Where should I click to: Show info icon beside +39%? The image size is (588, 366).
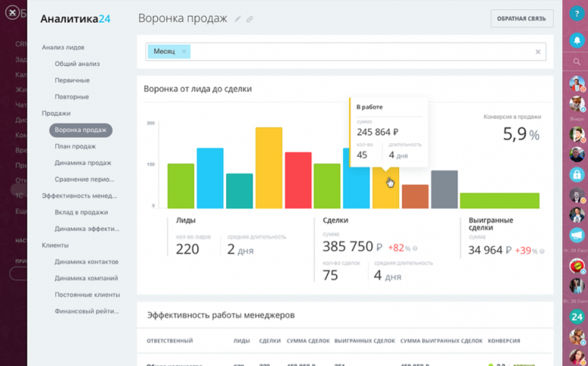click(x=542, y=252)
